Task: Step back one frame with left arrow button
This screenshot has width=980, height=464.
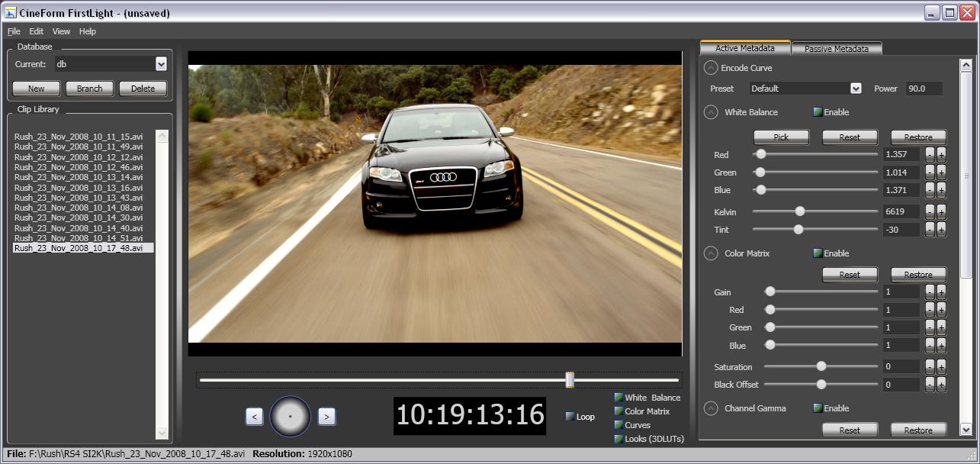Action: coord(255,416)
